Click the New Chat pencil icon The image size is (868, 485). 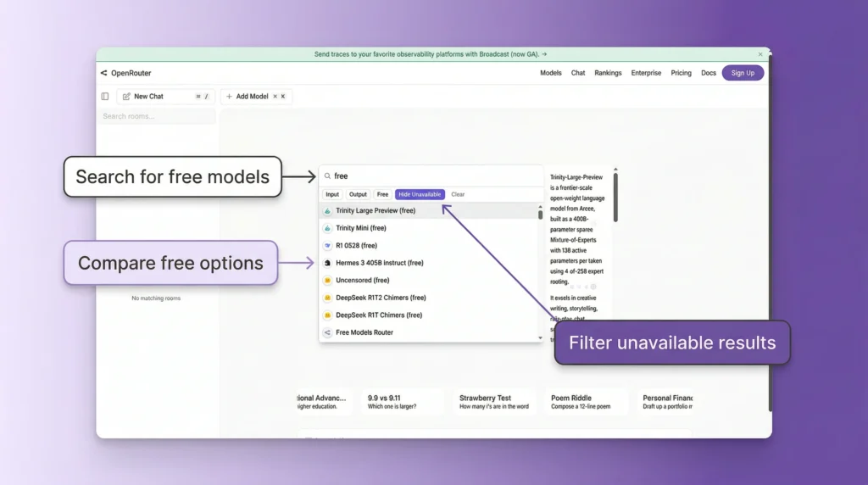click(x=126, y=97)
